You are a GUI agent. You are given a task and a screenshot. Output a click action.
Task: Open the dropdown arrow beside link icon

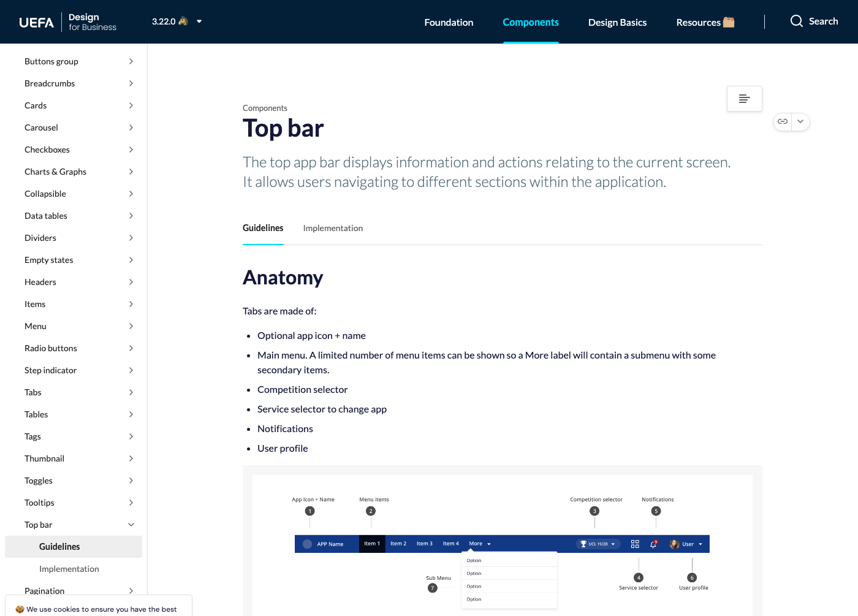[800, 121]
